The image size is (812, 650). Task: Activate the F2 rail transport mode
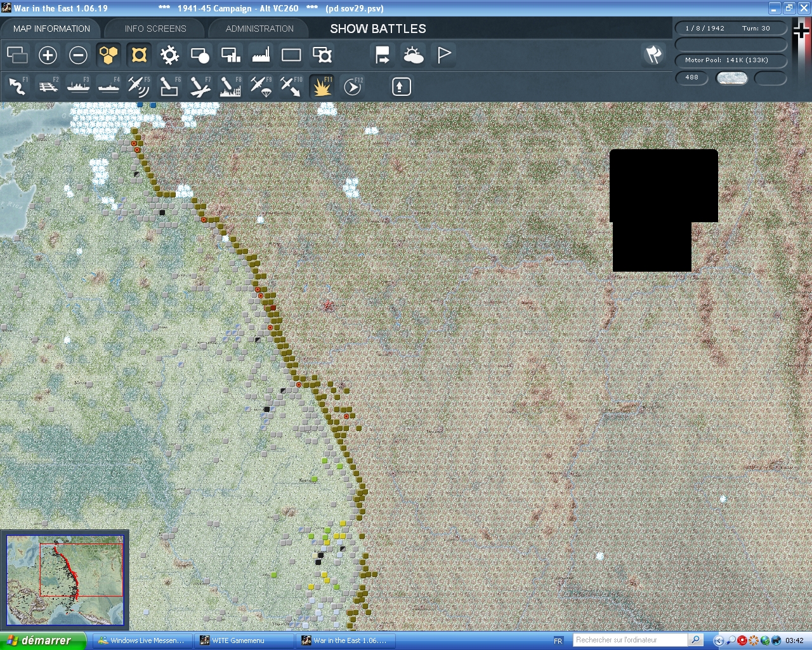click(48, 86)
